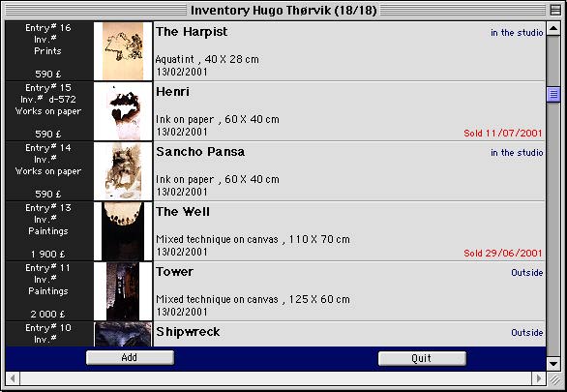This screenshot has height=392, width=567.
Task: Click the vertical scrollbar thumb
Action: coord(553,95)
